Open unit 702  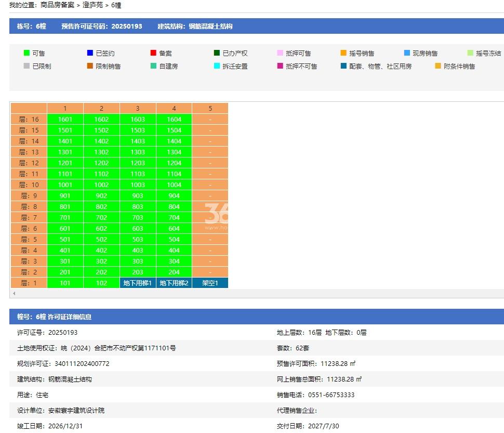101,218
